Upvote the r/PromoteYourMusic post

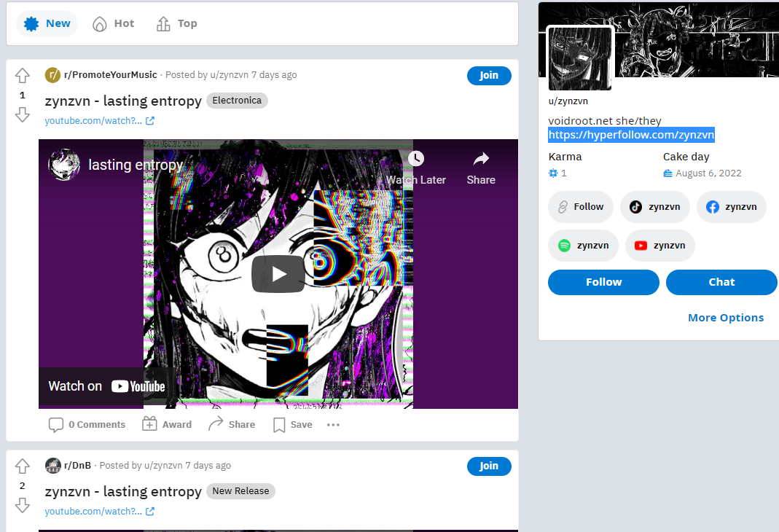pos(23,76)
